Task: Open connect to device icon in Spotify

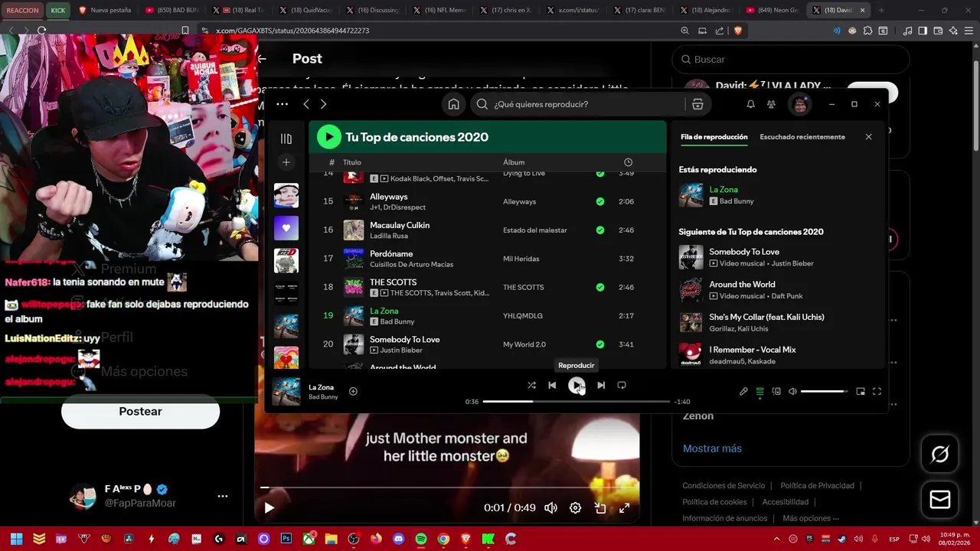Action: coord(776,392)
